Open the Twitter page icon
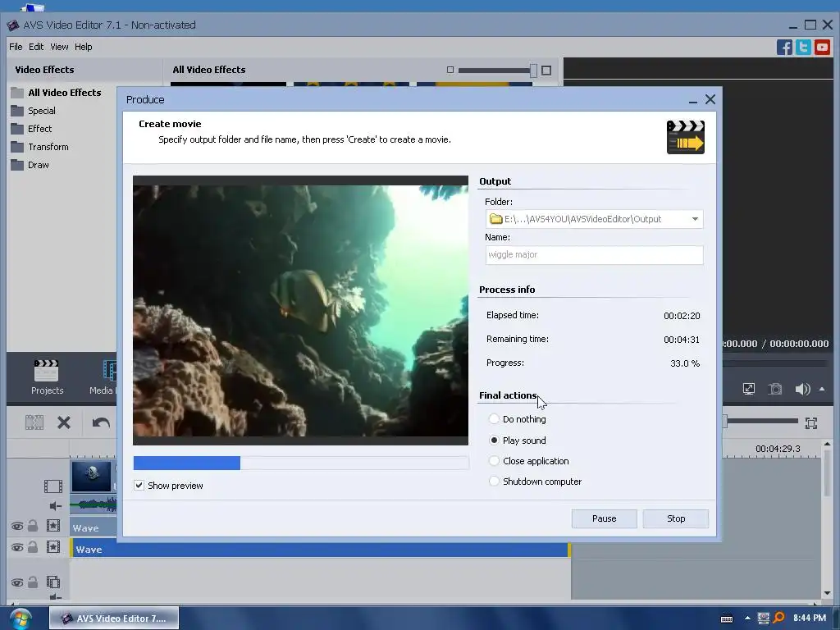 click(x=803, y=47)
